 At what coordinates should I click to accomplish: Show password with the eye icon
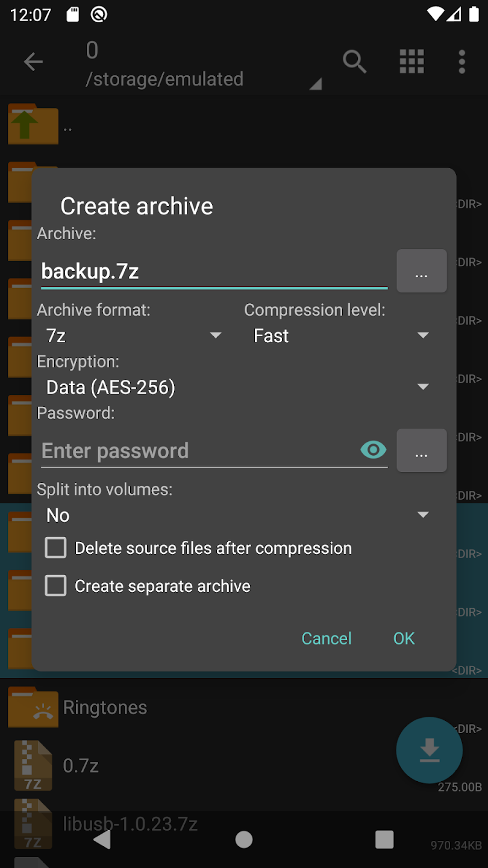(x=374, y=450)
